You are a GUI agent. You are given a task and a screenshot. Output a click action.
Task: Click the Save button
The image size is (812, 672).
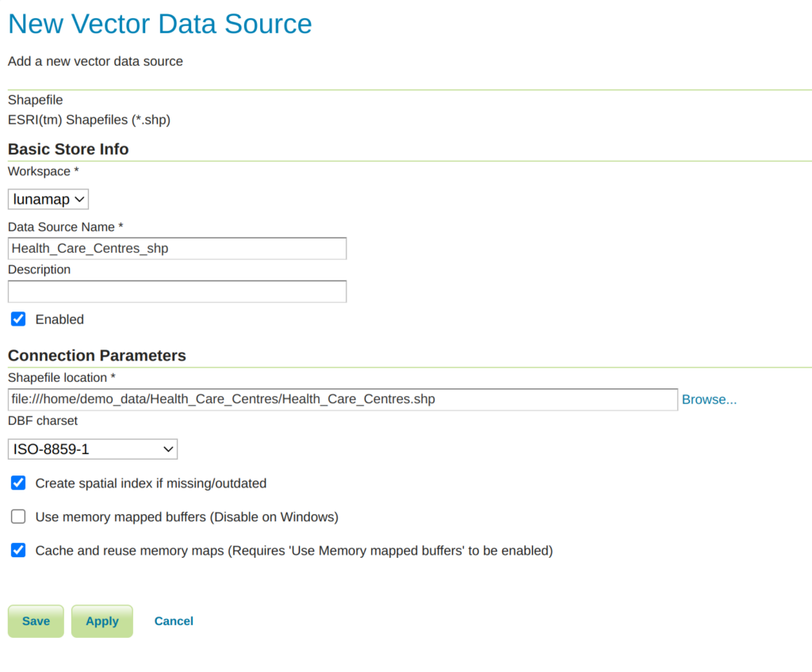point(36,621)
